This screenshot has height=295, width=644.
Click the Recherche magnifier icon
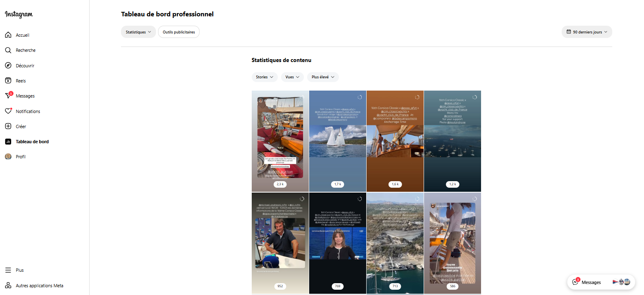click(8, 50)
